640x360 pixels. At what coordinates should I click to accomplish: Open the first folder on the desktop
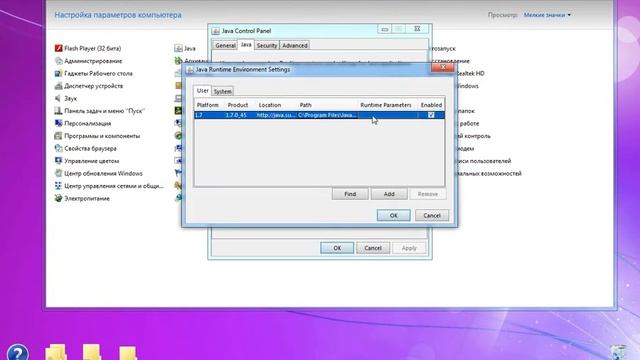pos(56,353)
